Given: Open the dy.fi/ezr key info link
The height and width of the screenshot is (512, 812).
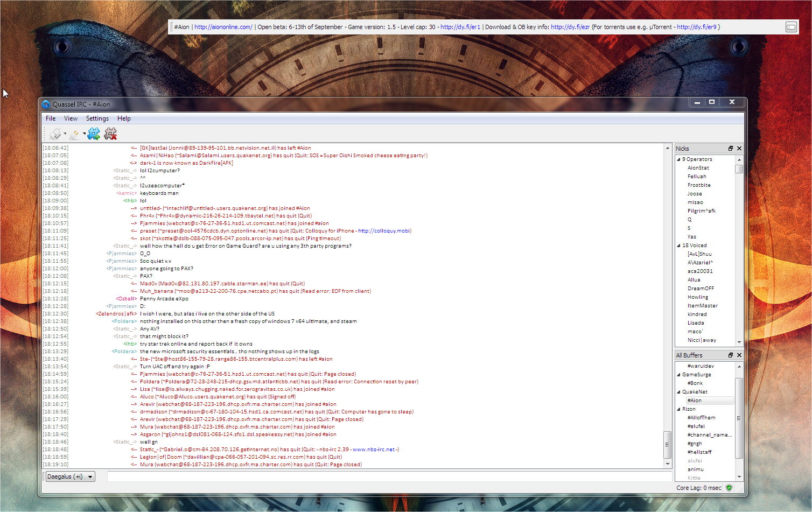Looking at the screenshot, I should point(570,27).
